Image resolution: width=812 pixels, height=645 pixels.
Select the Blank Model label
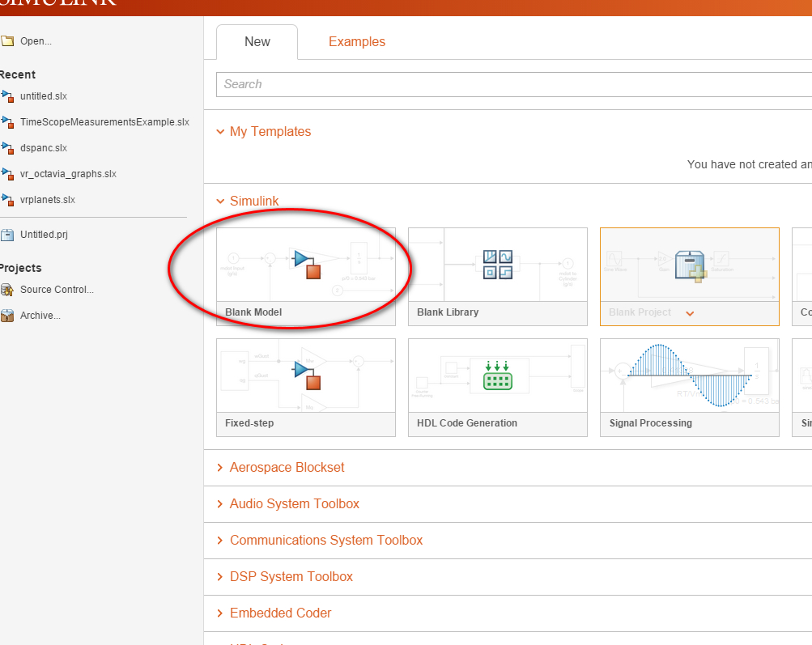(253, 312)
